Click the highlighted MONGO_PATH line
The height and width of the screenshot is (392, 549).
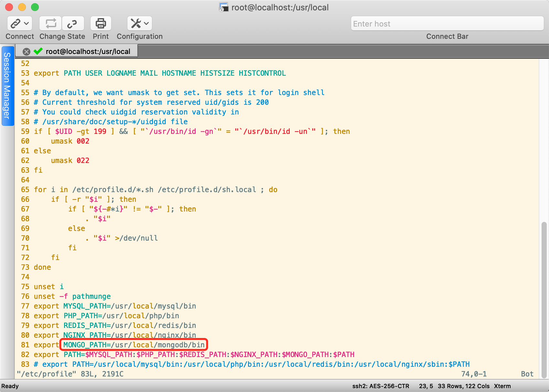134,345
